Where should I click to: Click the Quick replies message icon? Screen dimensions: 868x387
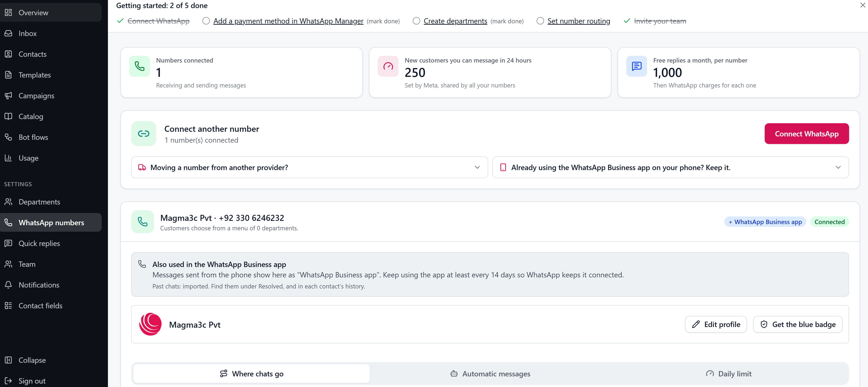tap(9, 243)
